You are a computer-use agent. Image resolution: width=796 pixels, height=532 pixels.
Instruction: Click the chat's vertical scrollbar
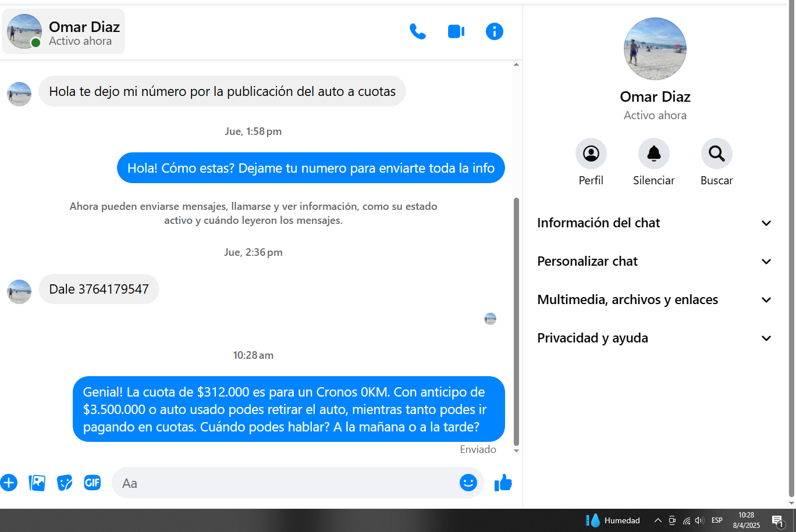pyautogui.click(x=516, y=320)
